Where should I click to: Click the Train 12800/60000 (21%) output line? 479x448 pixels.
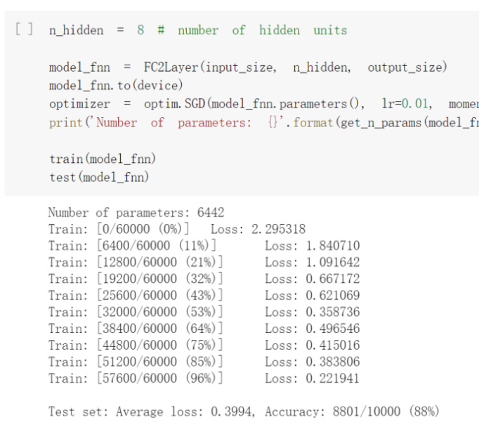[135, 262]
